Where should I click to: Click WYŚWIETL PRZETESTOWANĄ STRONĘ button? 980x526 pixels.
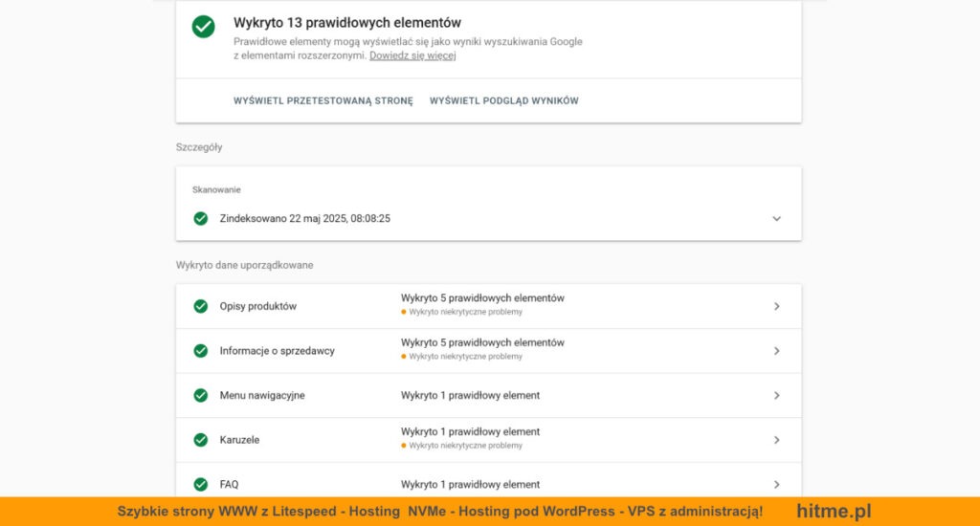pyautogui.click(x=323, y=100)
